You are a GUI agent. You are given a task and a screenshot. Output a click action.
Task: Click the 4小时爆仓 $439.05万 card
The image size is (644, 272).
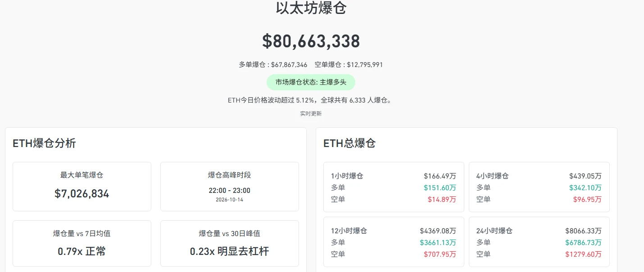(539, 187)
